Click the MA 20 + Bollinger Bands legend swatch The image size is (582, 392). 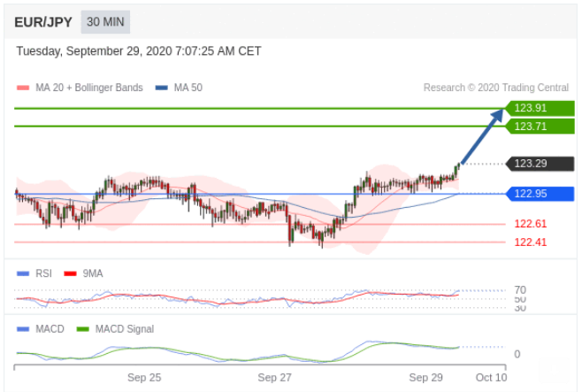click(23, 88)
